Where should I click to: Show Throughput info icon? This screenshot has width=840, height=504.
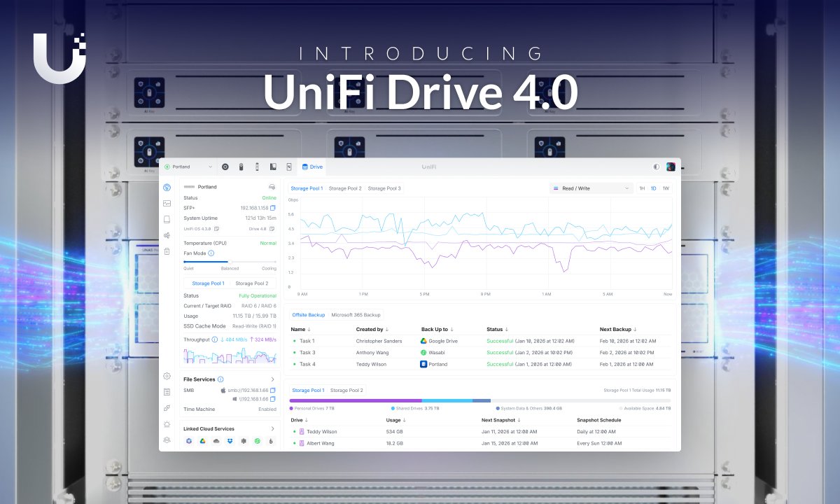point(215,339)
